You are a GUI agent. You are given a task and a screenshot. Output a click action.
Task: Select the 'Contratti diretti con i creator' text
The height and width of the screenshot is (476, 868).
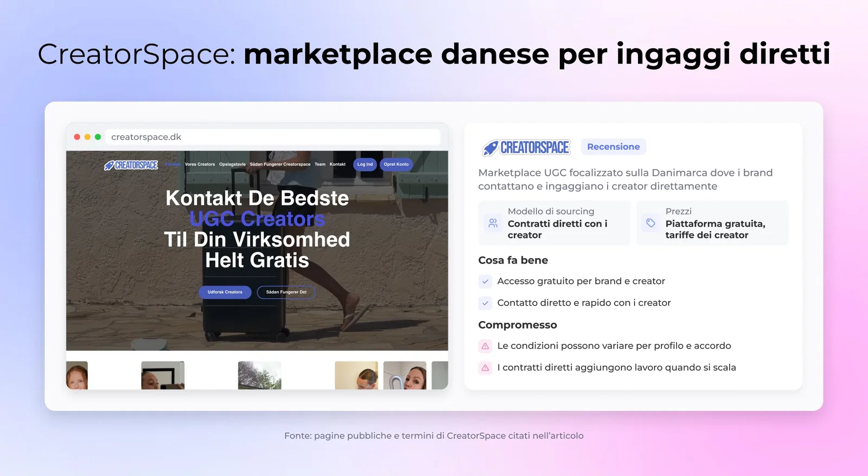(x=558, y=229)
